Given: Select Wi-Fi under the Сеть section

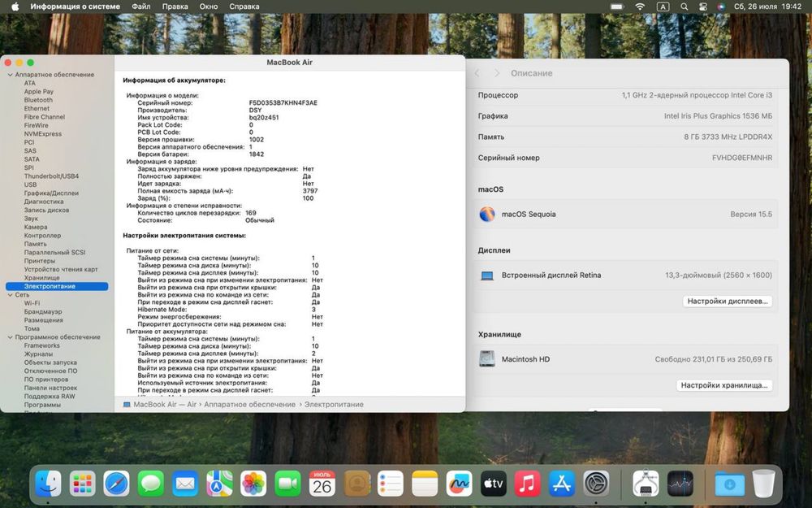Looking at the screenshot, I should click(x=32, y=303).
